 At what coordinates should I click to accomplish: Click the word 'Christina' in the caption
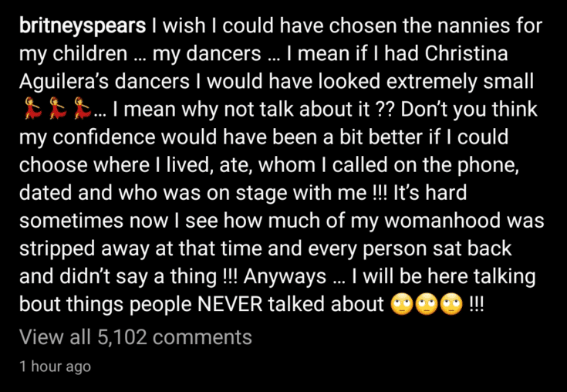pyautogui.click(x=466, y=53)
